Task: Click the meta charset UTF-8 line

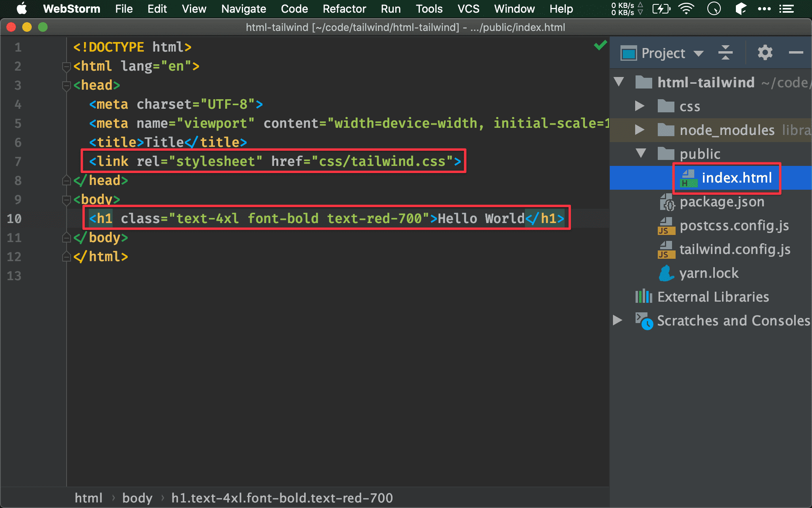Action: pos(176,104)
